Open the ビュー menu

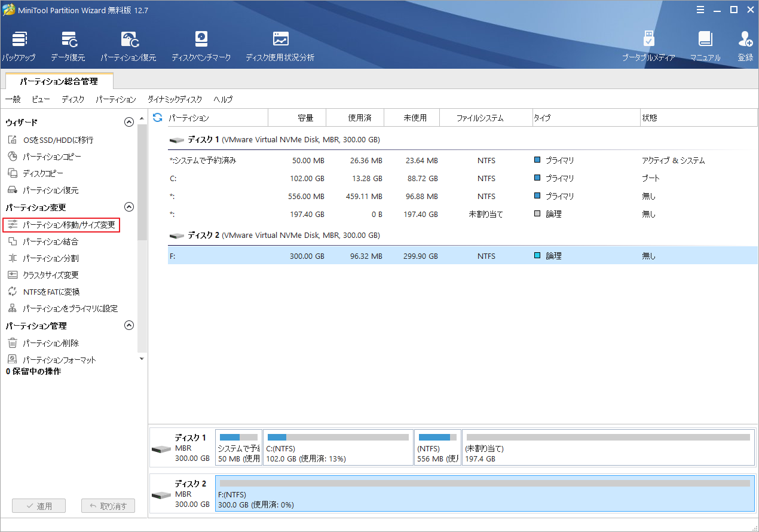(x=40, y=99)
